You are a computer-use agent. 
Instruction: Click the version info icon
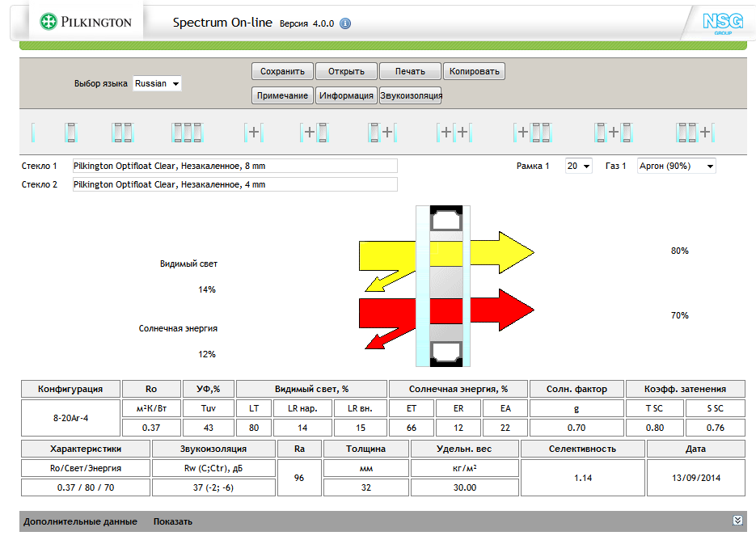pos(345,23)
